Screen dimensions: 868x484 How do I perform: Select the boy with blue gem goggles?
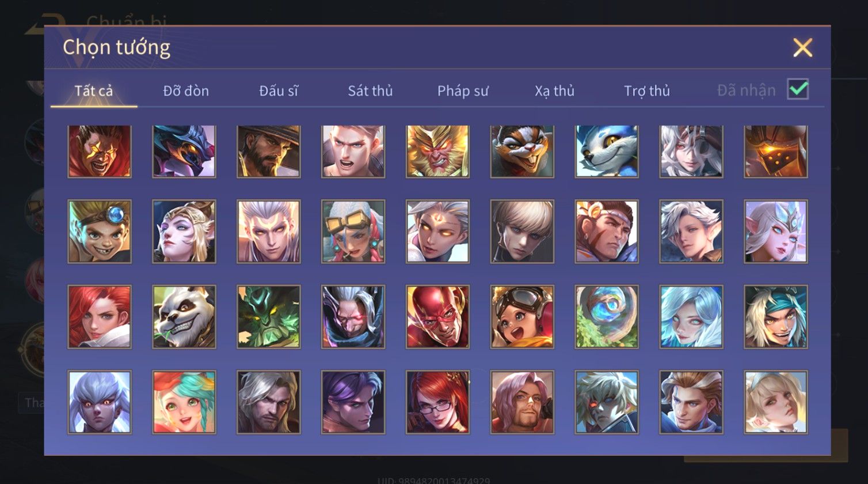(x=100, y=232)
